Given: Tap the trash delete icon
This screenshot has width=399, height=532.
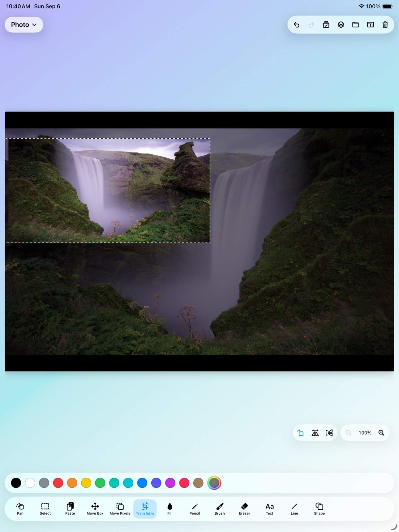Looking at the screenshot, I should pyautogui.click(x=385, y=25).
